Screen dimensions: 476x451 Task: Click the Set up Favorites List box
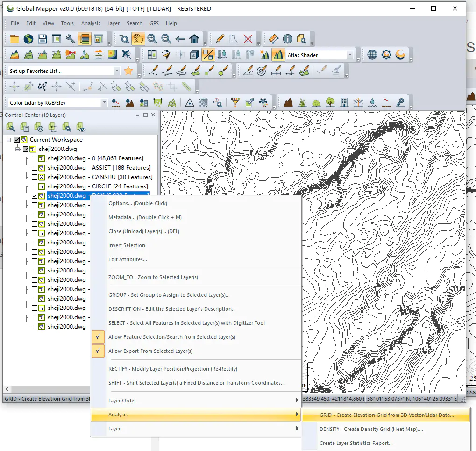(61, 71)
